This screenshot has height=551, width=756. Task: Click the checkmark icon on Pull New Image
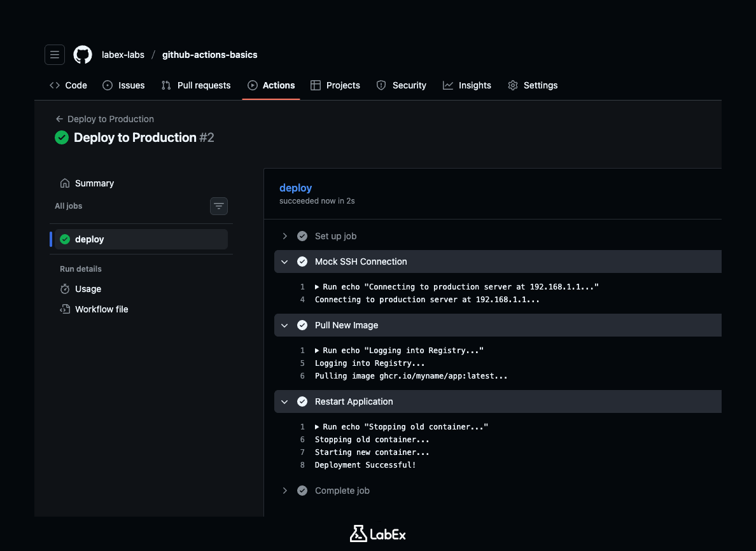coord(302,325)
